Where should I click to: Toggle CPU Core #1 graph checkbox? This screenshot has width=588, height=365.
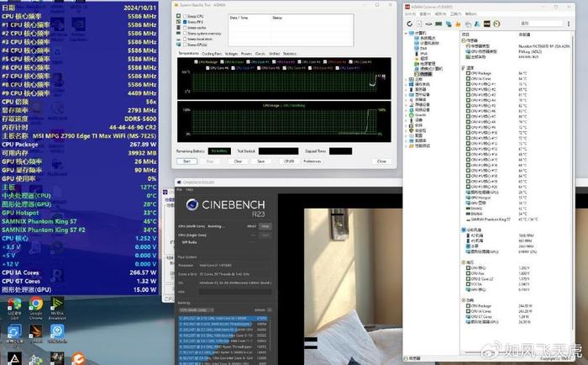click(x=248, y=61)
